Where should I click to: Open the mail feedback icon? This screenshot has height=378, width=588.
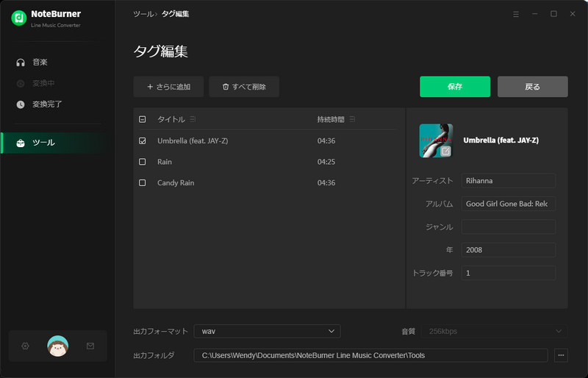(x=90, y=346)
